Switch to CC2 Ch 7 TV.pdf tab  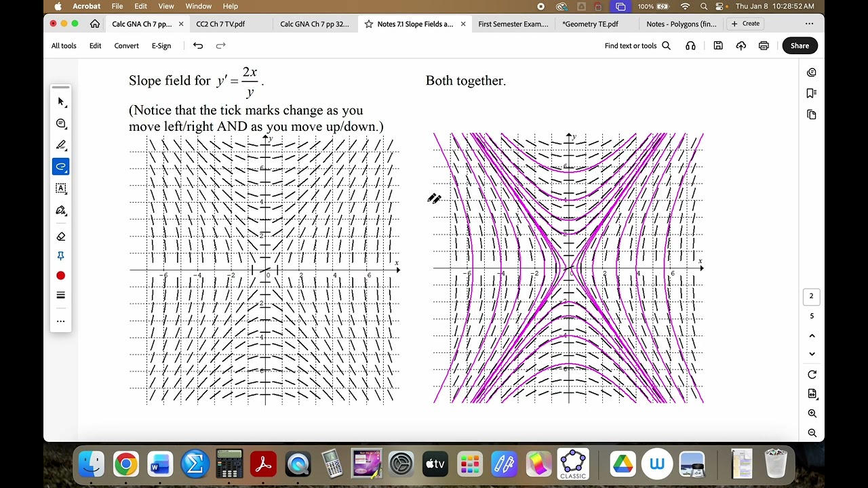click(x=220, y=24)
